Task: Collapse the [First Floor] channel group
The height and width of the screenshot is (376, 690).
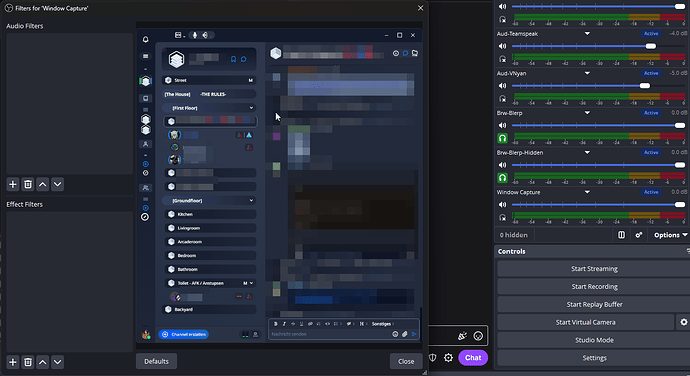Action: 251,108
